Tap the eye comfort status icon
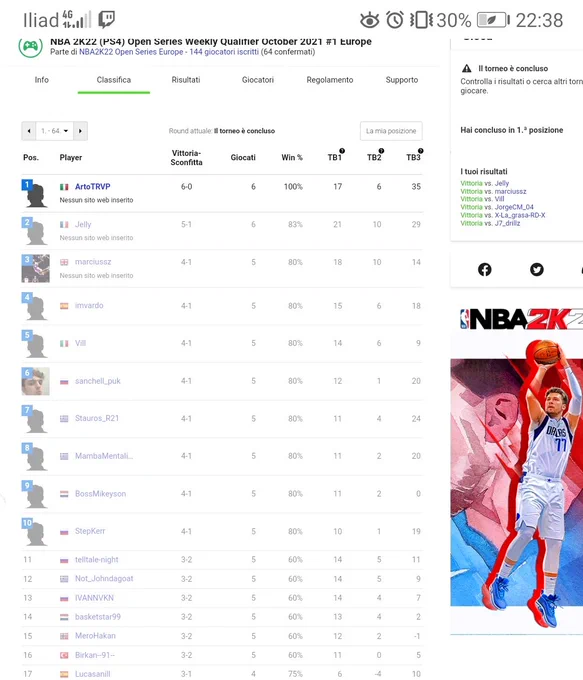The height and width of the screenshot is (680, 583). (370, 20)
